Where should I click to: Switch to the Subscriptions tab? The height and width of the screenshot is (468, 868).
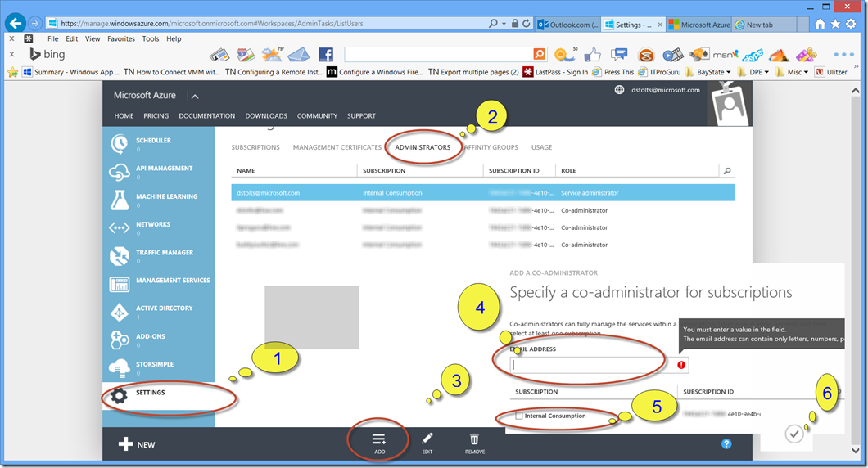255,147
